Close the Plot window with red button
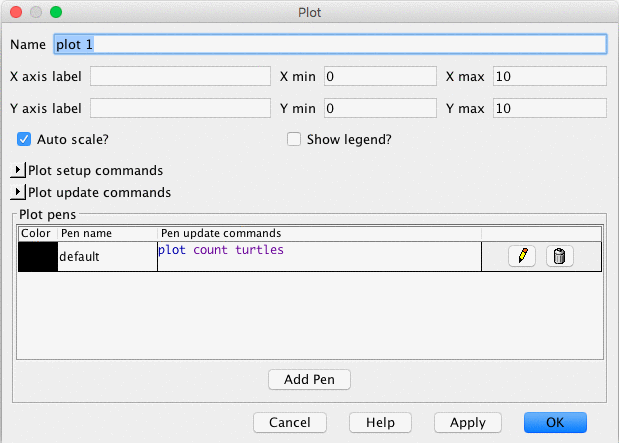The width and height of the screenshot is (619, 443). pos(16,12)
